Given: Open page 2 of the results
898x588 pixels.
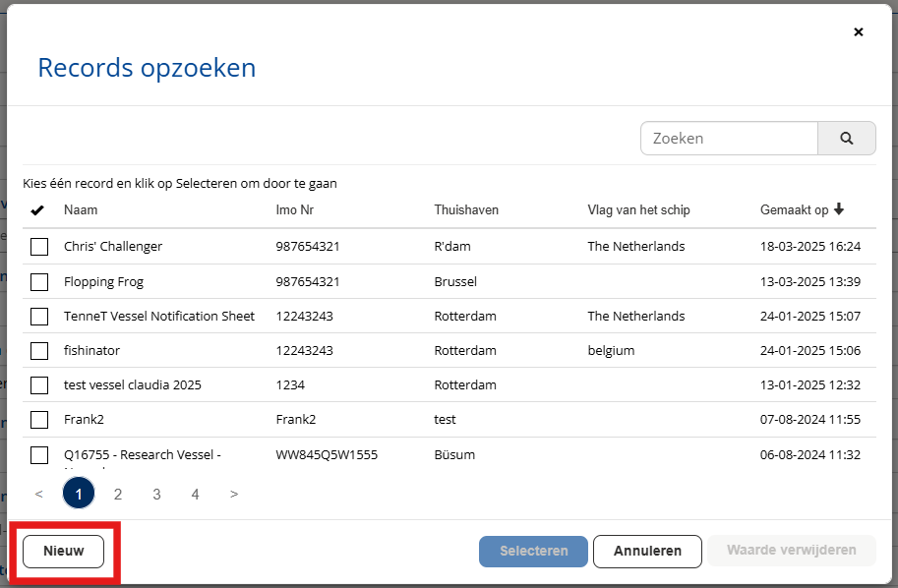Looking at the screenshot, I should [118, 494].
